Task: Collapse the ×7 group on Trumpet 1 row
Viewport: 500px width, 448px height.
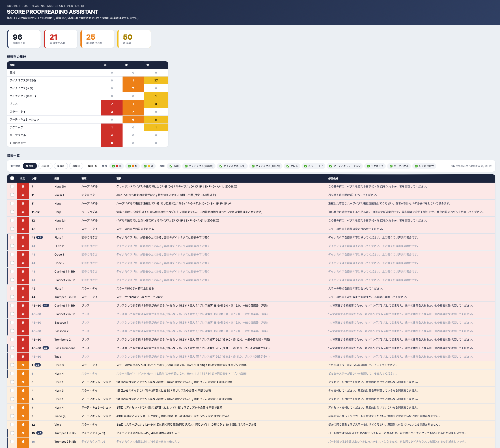Action: click(x=39, y=433)
